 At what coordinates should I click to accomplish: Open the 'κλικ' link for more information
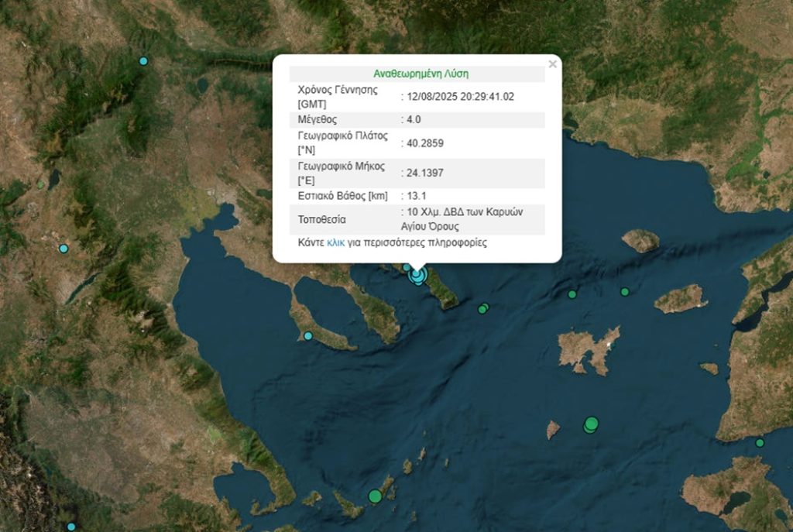(335, 242)
